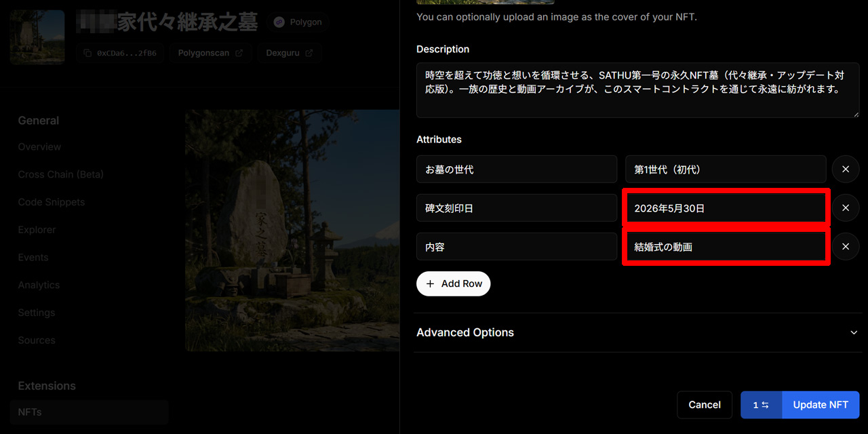Image resolution: width=868 pixels, height=434 pixels.
Task: Remove the 碑文刻印日 attribute row
Action: pos(846,208)
